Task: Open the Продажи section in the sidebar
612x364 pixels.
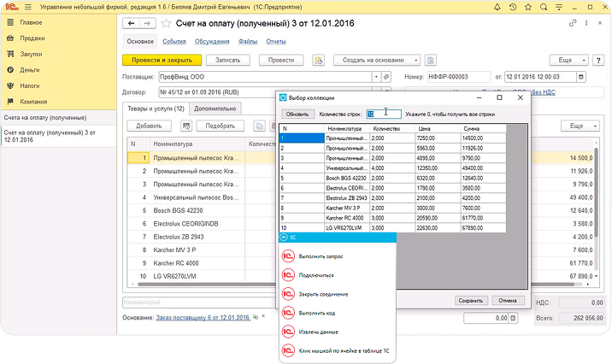Action: [32, 38]
